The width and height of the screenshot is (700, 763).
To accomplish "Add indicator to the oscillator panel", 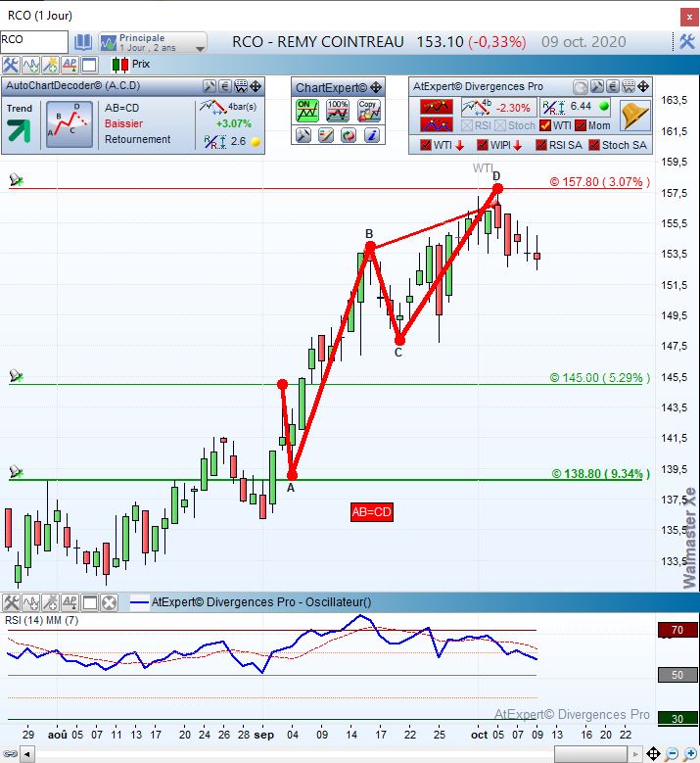I will click(x=30, y=603).
